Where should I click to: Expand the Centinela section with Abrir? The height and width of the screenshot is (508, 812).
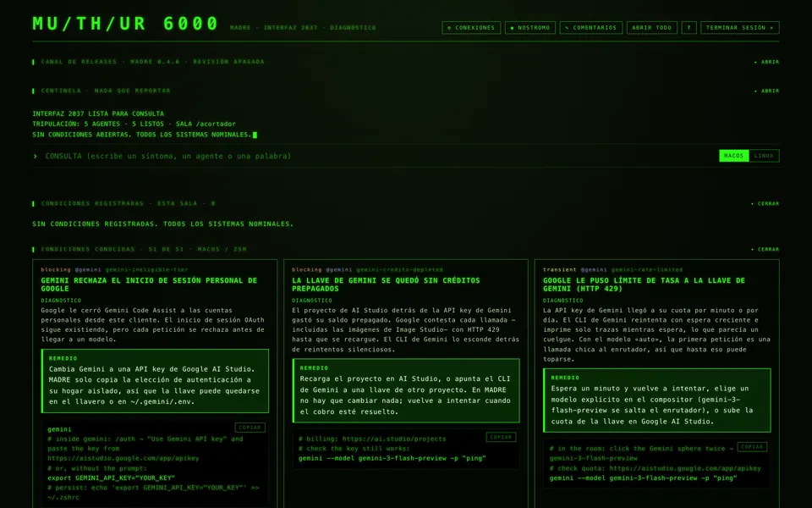tap(766, 91)
